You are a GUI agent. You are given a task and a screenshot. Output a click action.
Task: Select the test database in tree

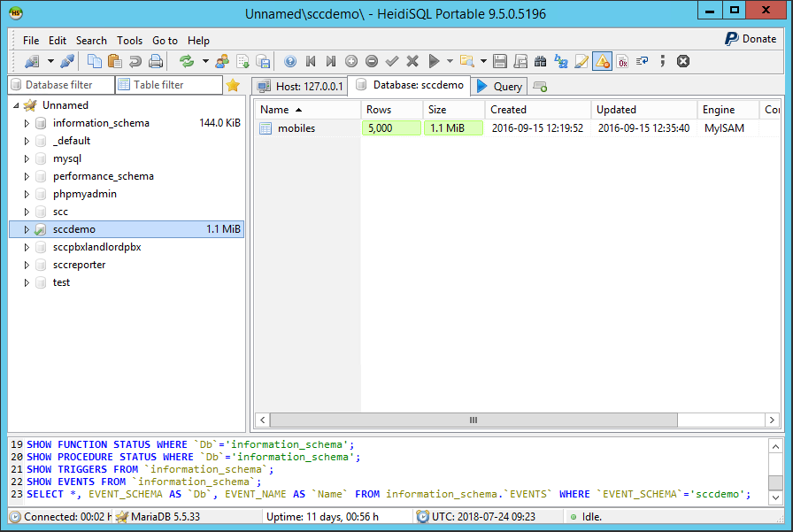click(61, 282)
